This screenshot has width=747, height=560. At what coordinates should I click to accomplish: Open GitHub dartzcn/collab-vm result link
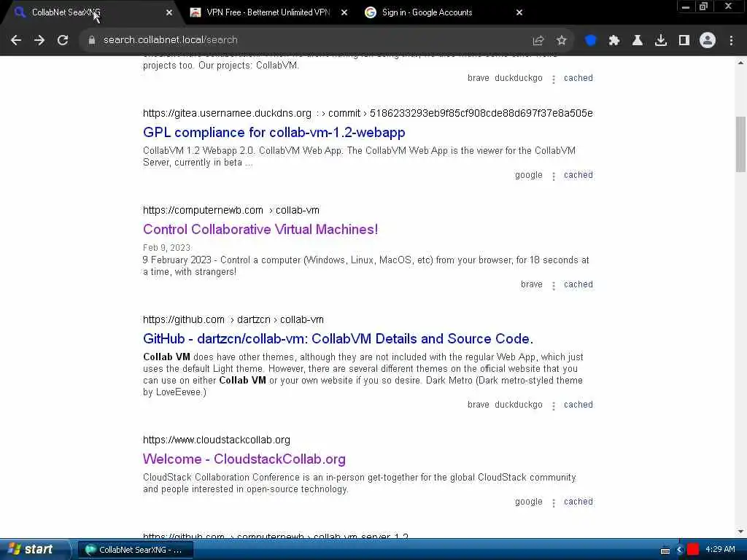[338, 338]
